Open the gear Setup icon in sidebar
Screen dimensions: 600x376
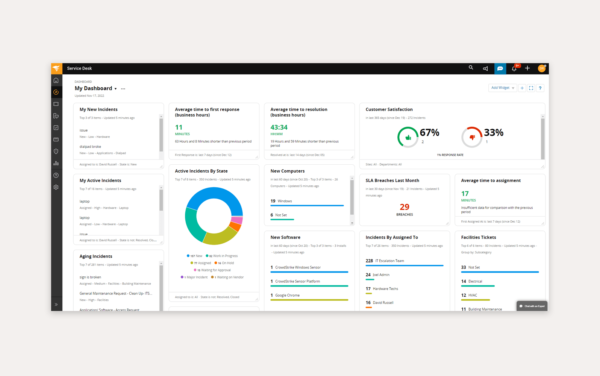tap(56, 187)
